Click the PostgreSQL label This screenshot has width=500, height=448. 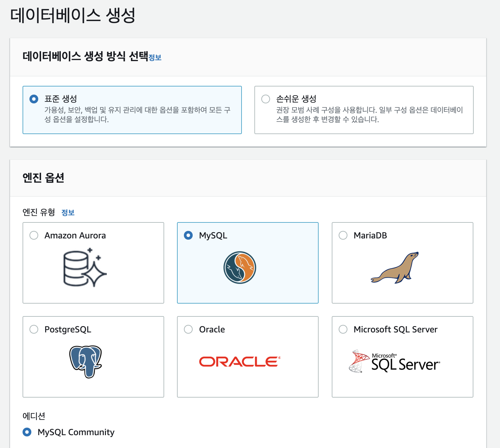[x=68, y=330]
